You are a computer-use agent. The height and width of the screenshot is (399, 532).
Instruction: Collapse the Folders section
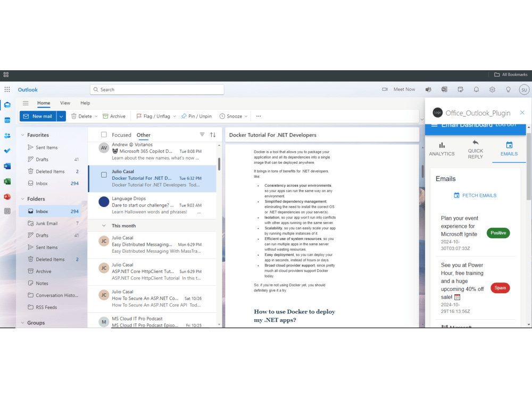(23, 199)
